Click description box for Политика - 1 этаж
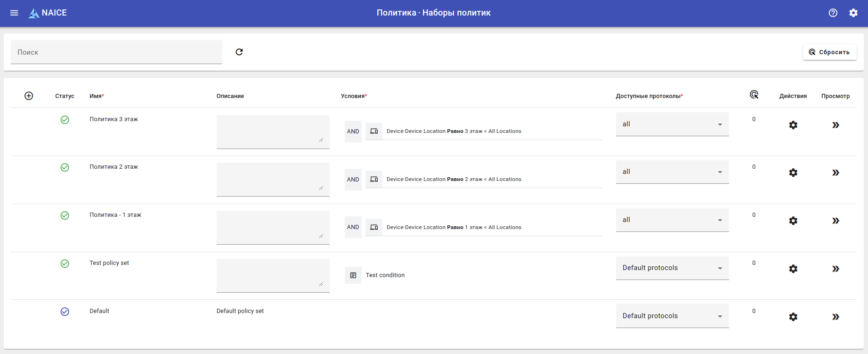Viewport: 868px width, 354px height. tap(273, 227)
